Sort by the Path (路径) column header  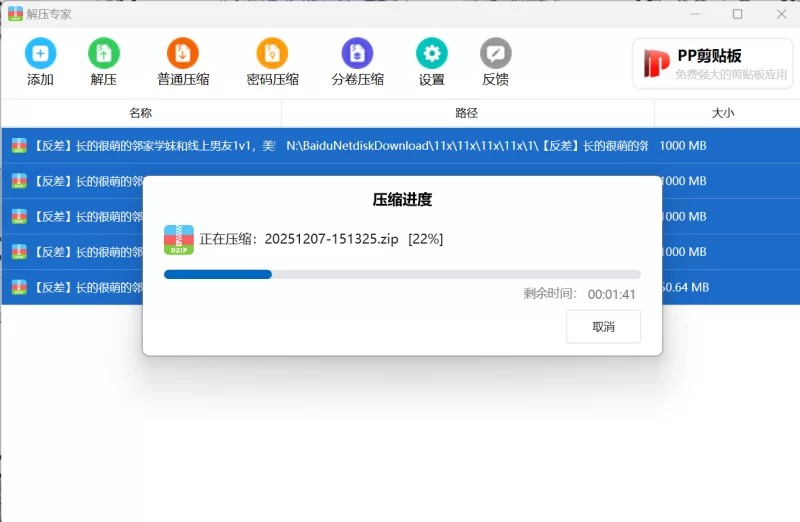coord(467,113)
